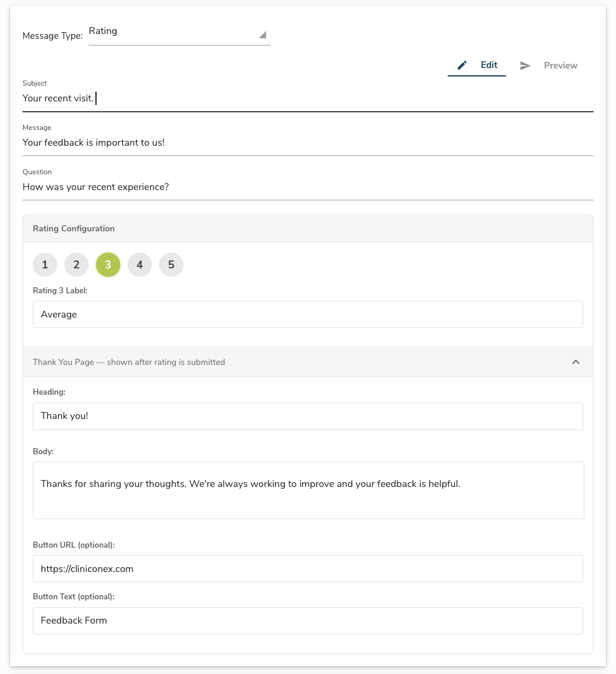Focus the Message input field
Screen dimensions: 616x674
(307, 143)
